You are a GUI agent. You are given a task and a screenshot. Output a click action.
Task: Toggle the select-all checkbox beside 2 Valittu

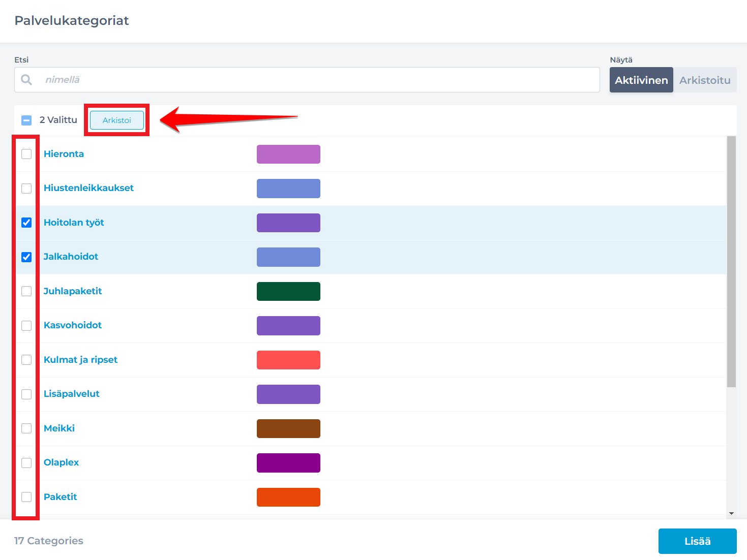click(26, 120)
